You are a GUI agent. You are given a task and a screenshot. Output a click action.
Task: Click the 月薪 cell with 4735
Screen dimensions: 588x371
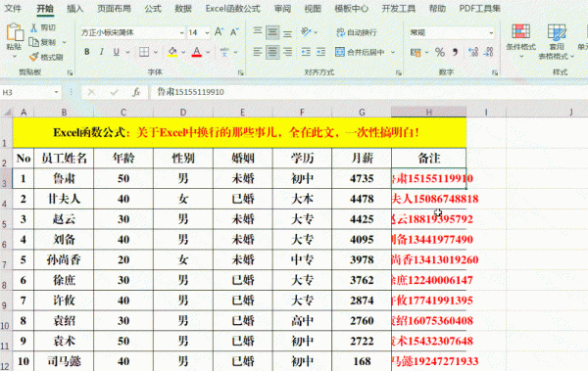362,178
